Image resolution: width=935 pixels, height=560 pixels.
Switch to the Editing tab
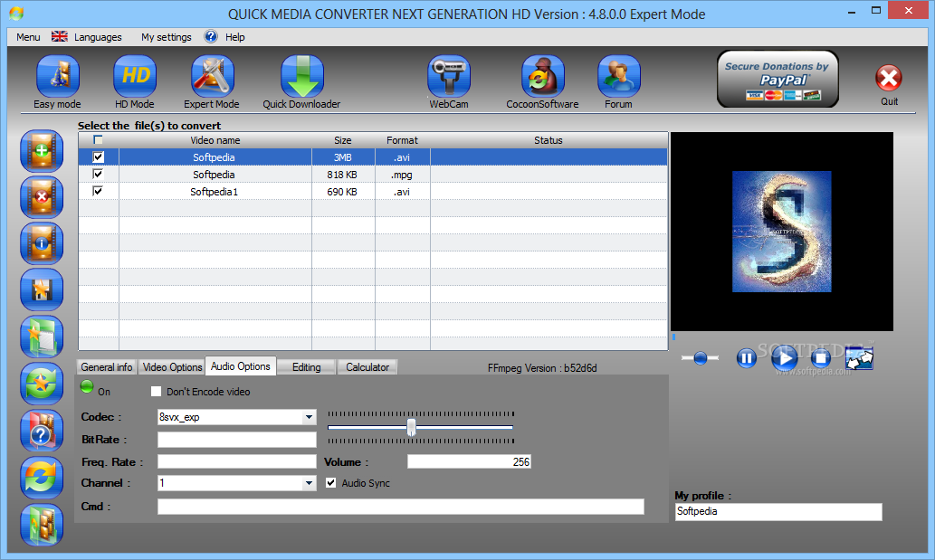307,367
